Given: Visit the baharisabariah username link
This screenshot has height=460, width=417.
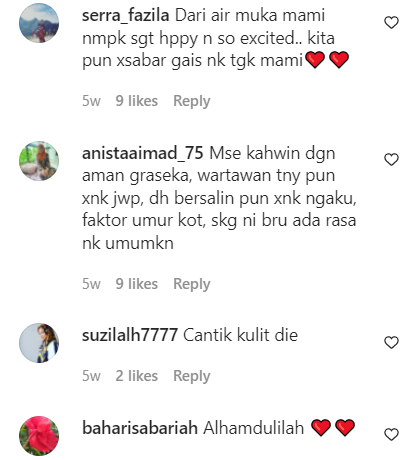Looking at the screenshot, I should pos(140,428).
